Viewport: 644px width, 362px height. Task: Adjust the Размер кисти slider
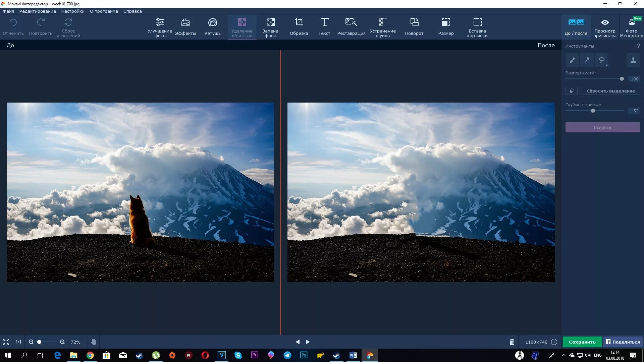pyautogui.click(x=622, y=79)
